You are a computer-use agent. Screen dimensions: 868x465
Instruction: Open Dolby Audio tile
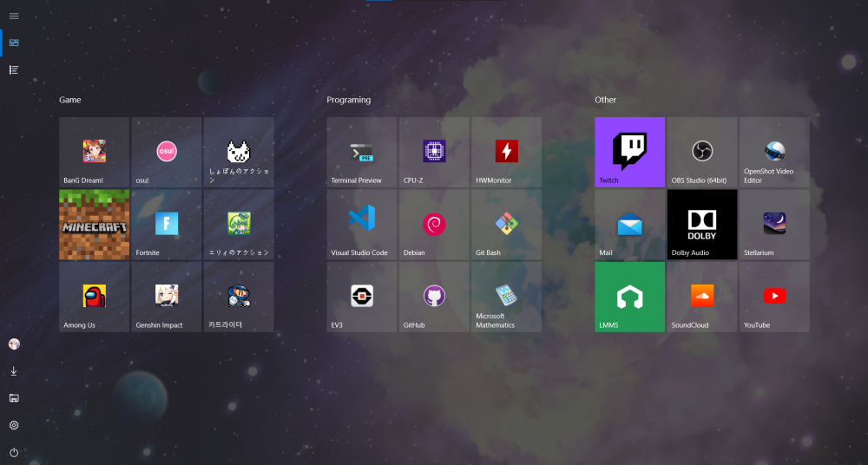(x=702, y=224)
